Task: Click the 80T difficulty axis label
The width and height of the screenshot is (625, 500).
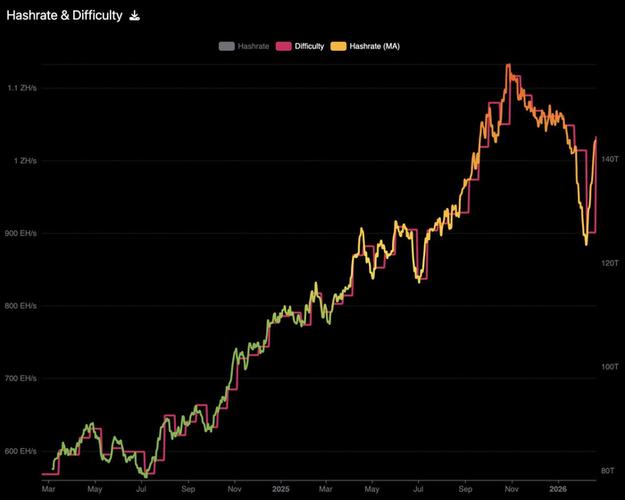Action: (x=608, y=471)
